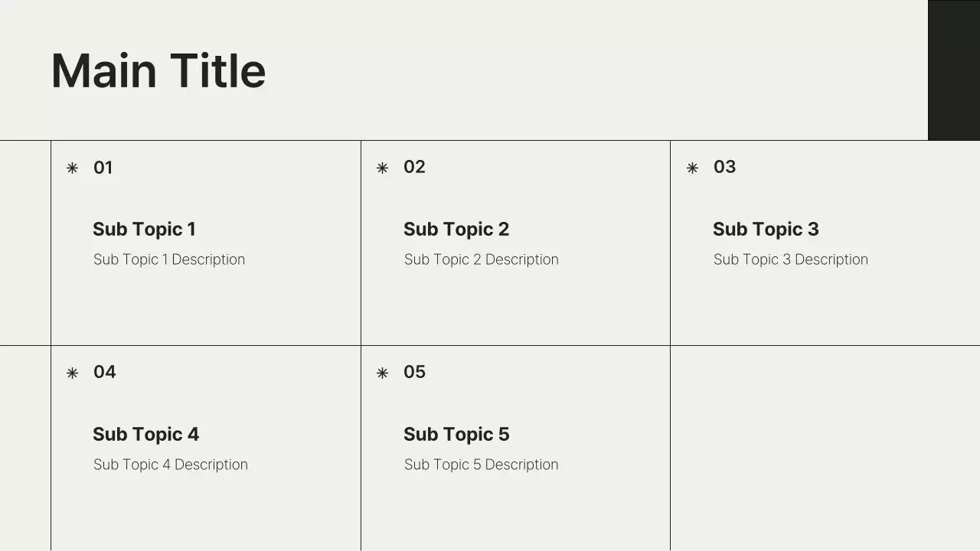Screen dimensions: 980x551
Task: Select the Main Title heading text
Action: click(x=158, y=71)
